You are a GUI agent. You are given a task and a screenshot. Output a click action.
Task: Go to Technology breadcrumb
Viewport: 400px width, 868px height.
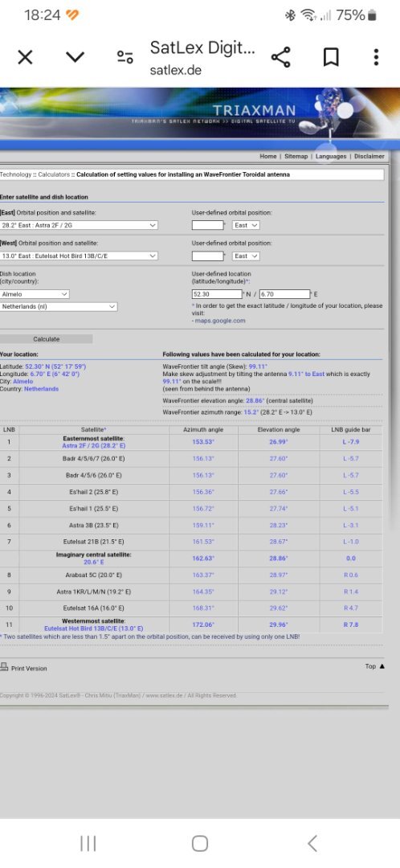[x=15, y=174]
